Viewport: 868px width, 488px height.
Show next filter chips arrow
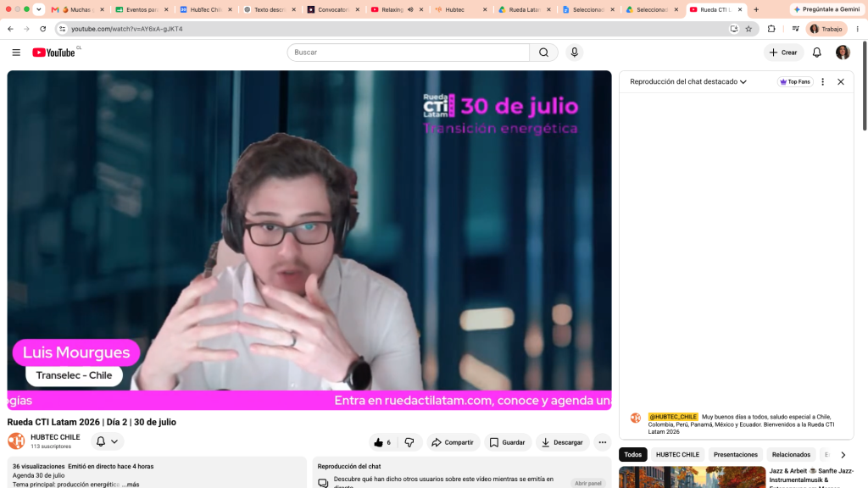point(843,455)
